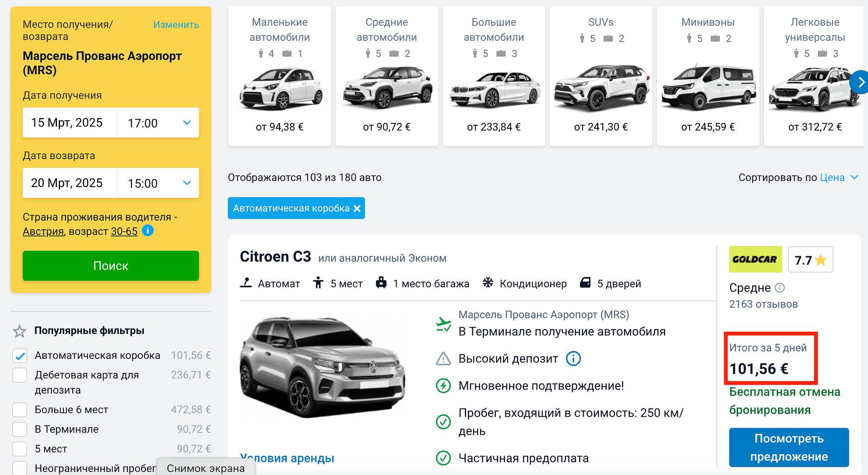Enable the Дебетовая карта для депозита filter
868x475 pixels.
20,375
